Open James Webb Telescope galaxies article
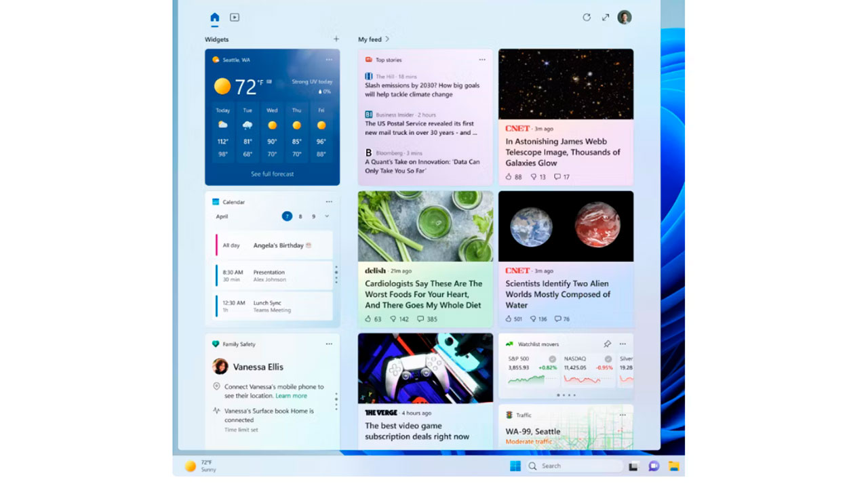Viewport: 868px width, 488px height. coord(563,152)
